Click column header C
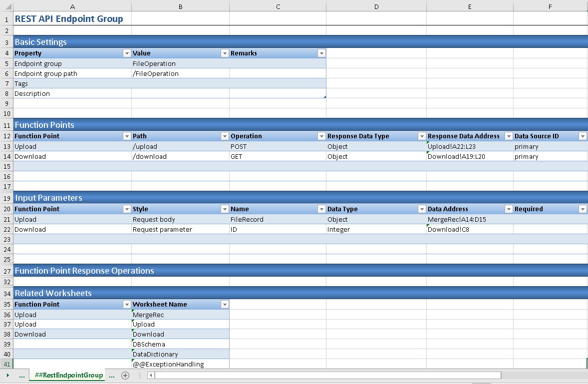Screen dimensions: 588x384 click(x=278, y=6)
